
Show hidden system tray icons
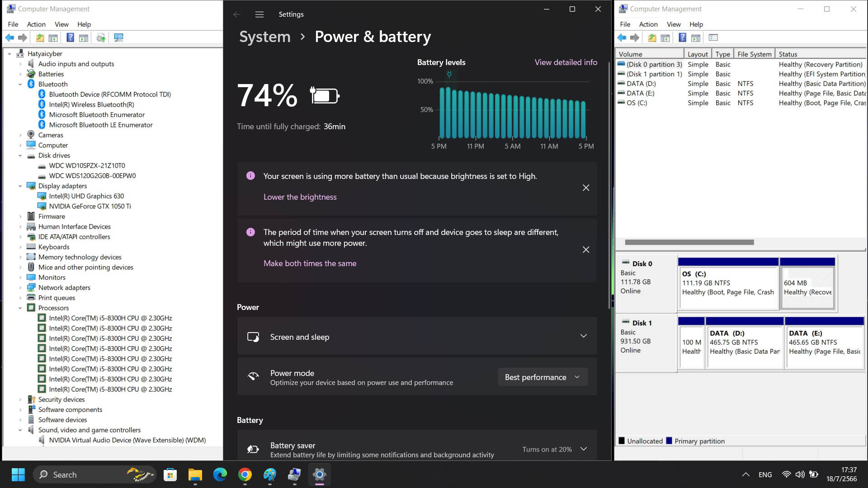pyautogui.click(x=746, y=474)
